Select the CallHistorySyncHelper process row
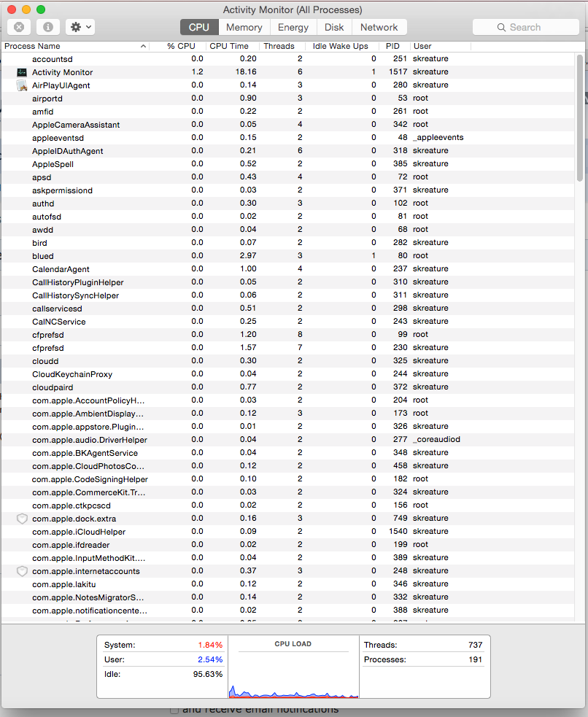588x717 pixels. [288, 295]
